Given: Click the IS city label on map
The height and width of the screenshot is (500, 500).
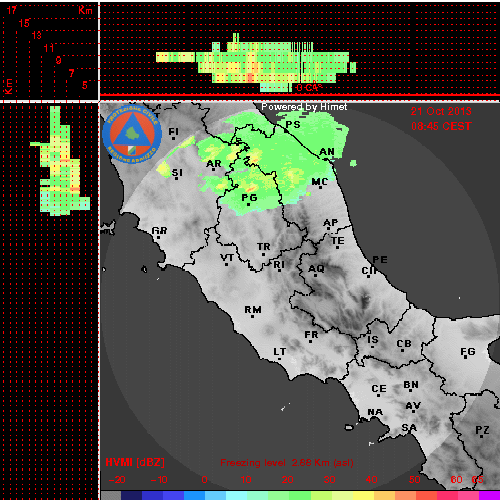Looking at the screenshot, I should coord(373,340).
